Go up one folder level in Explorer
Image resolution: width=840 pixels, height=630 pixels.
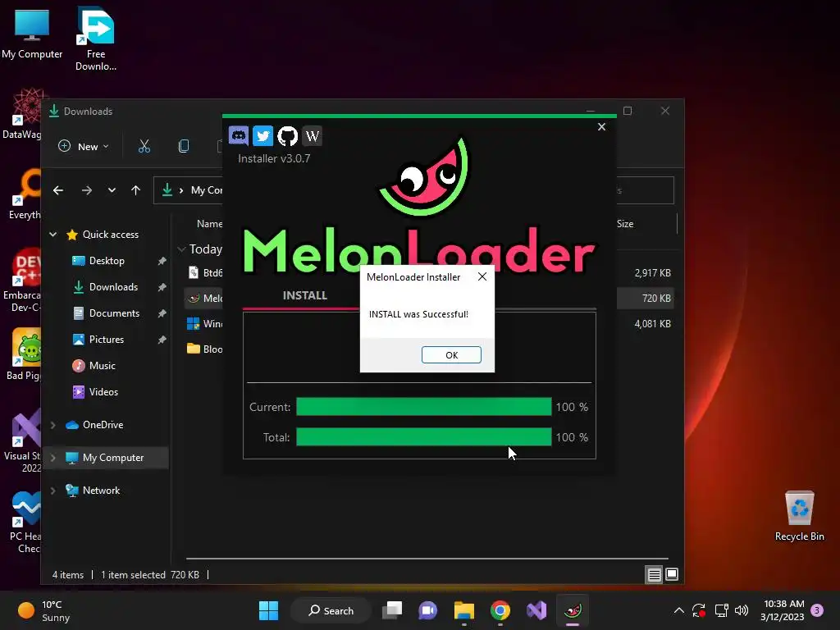tap(135, 190)
